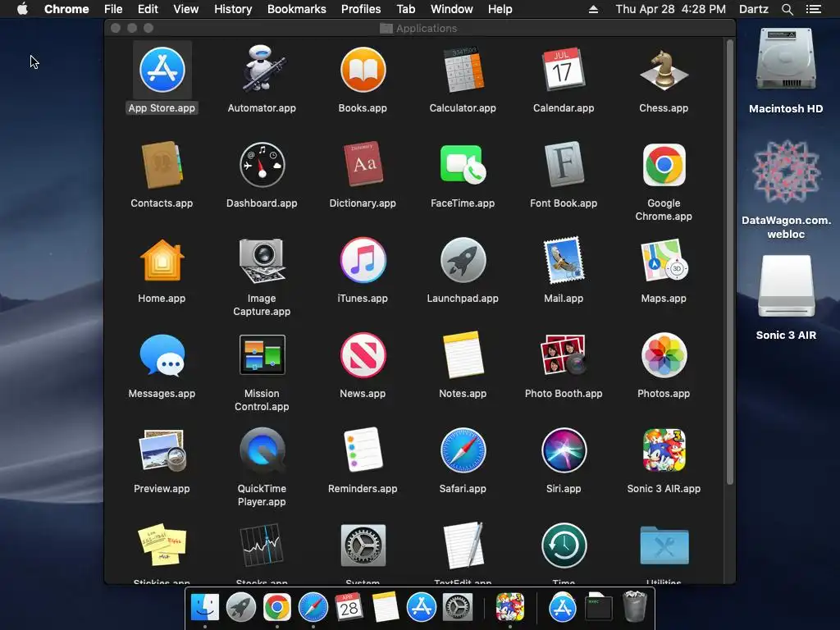The image size is (840, 630).
Task: Select Reminders.app checklist icon
Action: [x=363, y=450]
